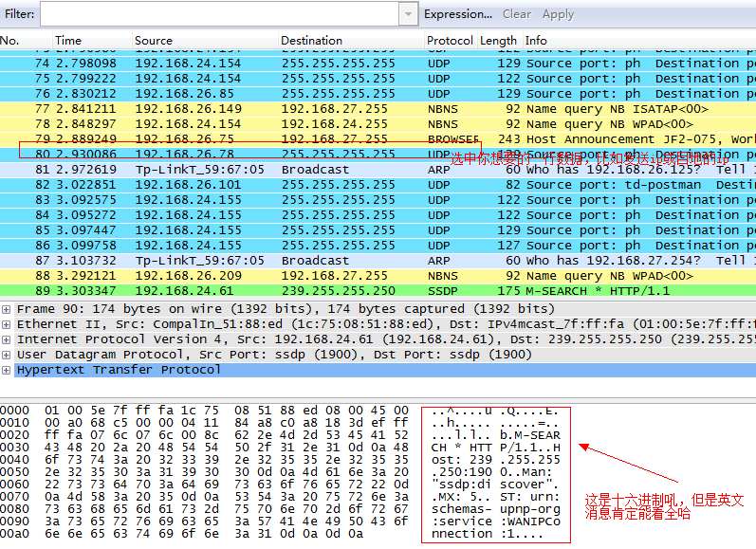This screenshot has height=549, width=756.
Task: Select packet 89 SSDP M-SEARCH row
Action: coord(378,291)
